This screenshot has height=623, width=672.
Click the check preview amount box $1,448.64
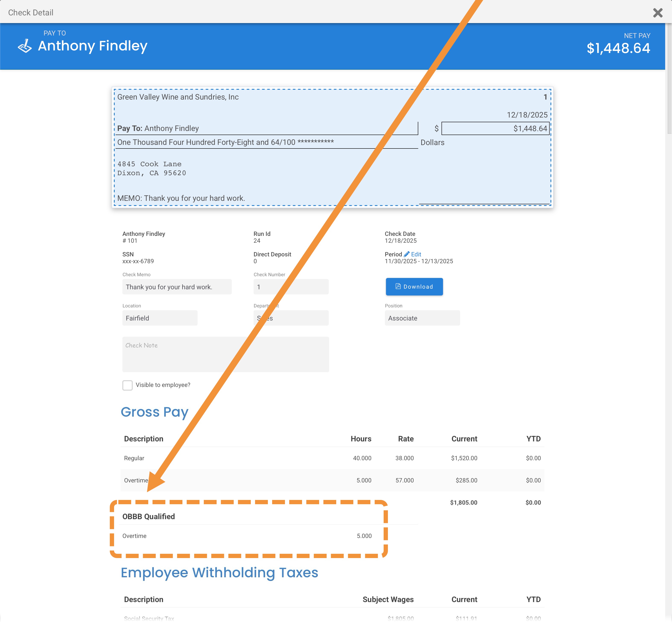(495, 128)
